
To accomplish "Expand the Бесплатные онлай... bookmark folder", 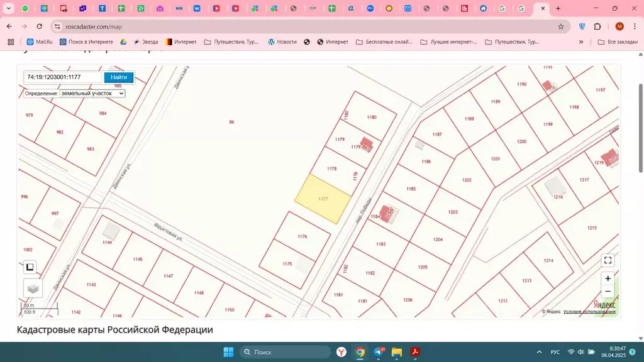I will pos(384,42).
